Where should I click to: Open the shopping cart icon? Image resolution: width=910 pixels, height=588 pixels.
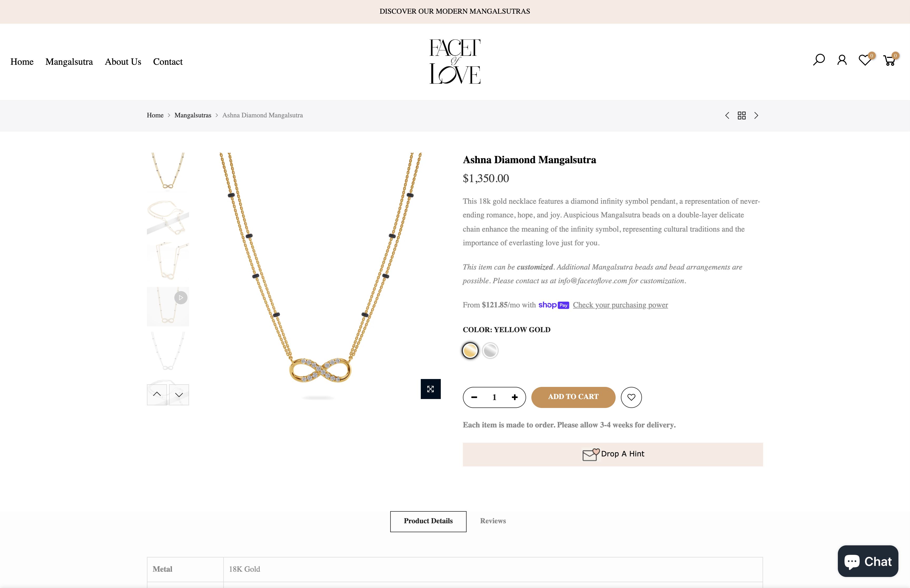(x=889, y=60)
